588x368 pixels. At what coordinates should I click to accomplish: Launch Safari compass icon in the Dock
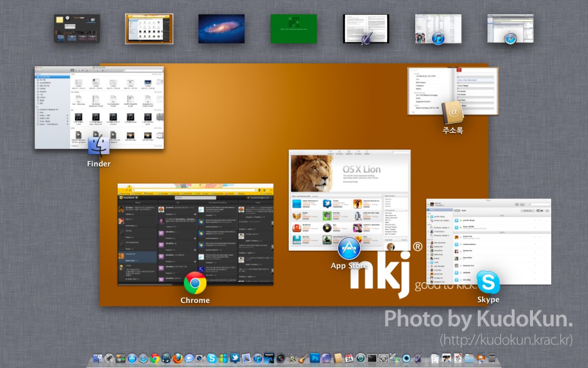(x=143, y=358)
